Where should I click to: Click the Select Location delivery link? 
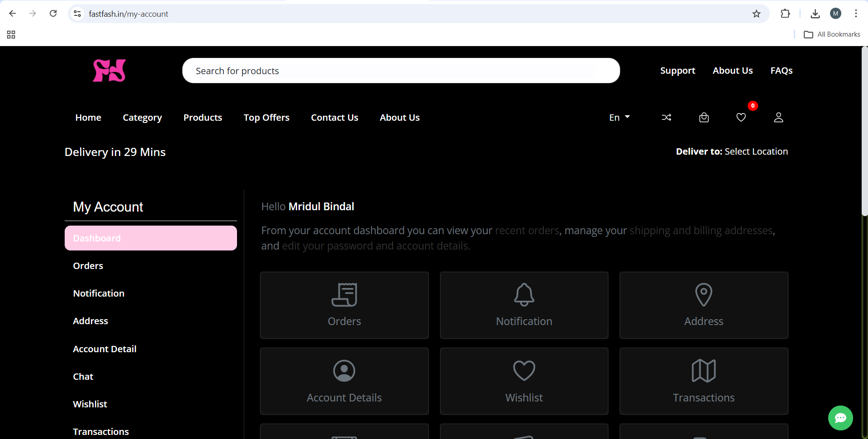pos(756,151)
